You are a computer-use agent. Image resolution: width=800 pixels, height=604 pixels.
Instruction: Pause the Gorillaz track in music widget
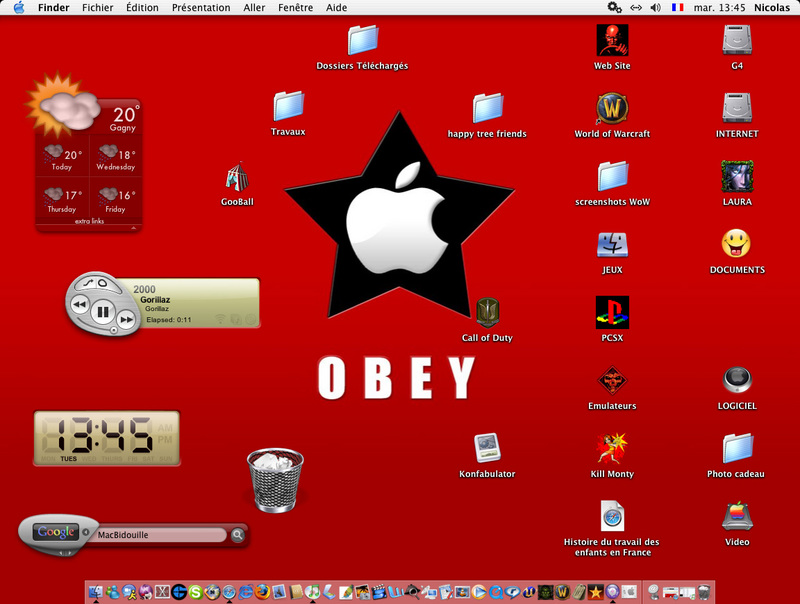(x=103, y=311)
